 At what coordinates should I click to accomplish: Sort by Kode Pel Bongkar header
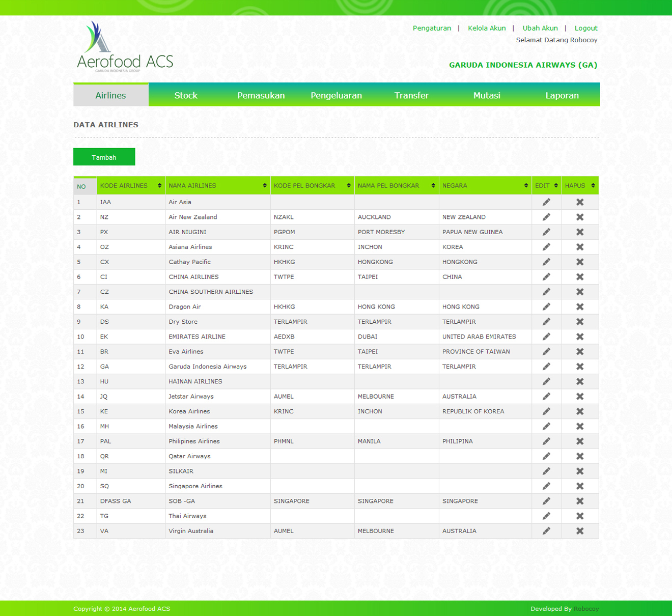tap(312, 186)
